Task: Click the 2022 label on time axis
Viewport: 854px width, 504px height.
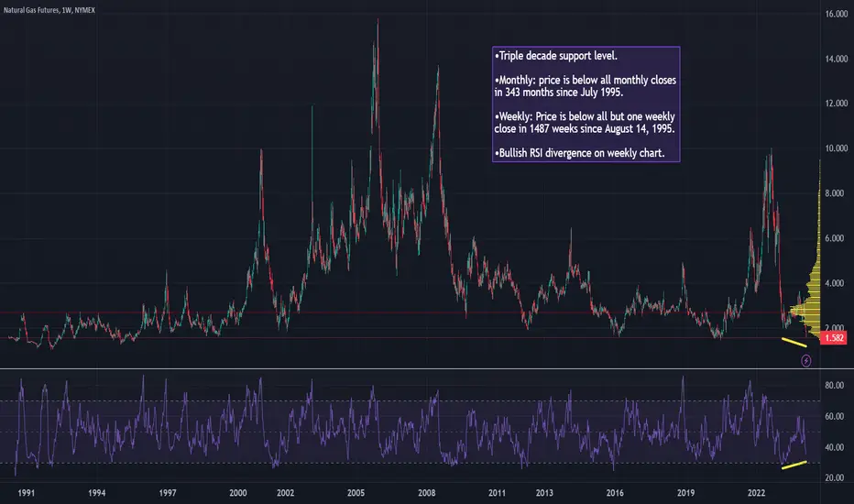Action: point(756,493)
